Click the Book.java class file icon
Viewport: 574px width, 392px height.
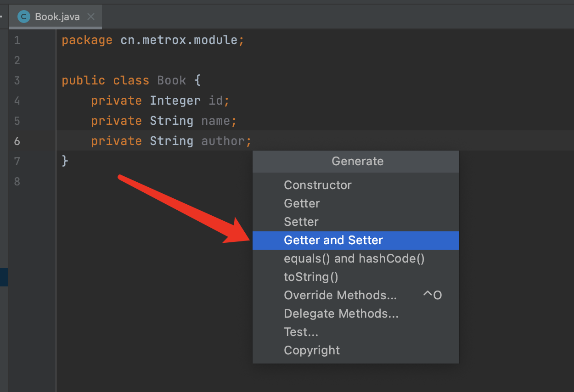[23, 17]
